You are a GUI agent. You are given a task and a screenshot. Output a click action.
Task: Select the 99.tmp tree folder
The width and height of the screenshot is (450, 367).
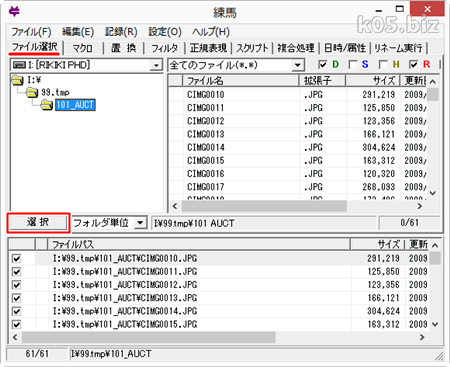click(55, 92)
